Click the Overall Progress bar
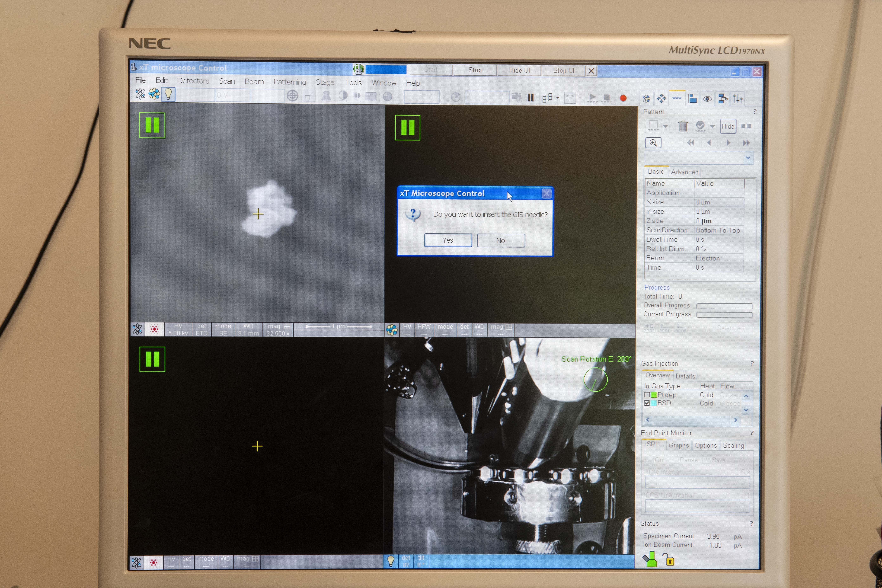 725,306
